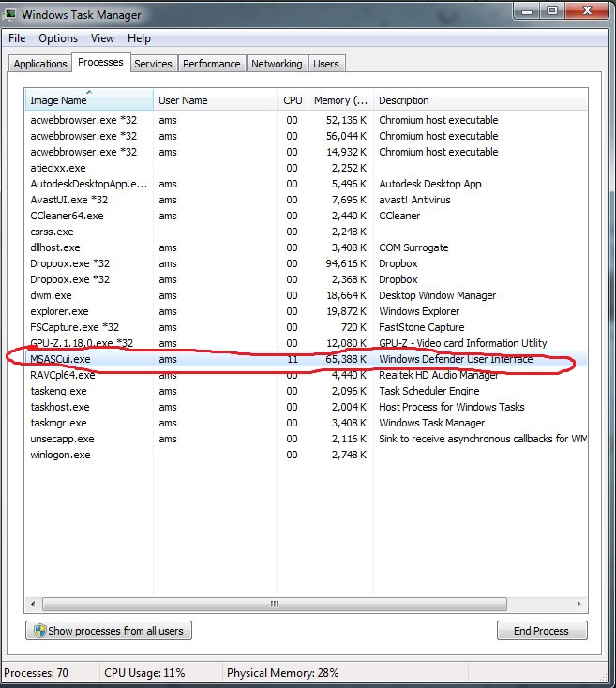Click the Task Manager title bar icon
The image size is (616, 688).
coord(9,14)
